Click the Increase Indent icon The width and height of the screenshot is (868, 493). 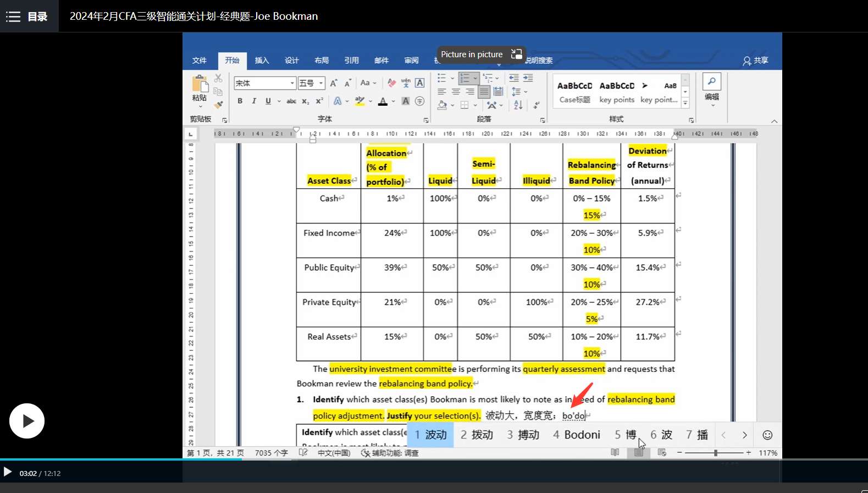pyautogui.click(x=528, y=78)
